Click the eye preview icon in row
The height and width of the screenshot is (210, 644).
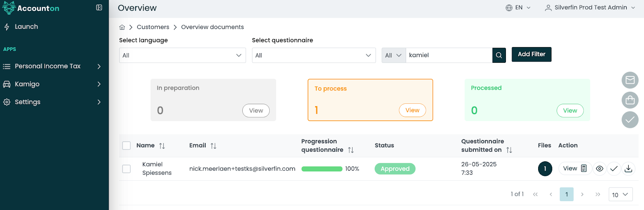599,169
